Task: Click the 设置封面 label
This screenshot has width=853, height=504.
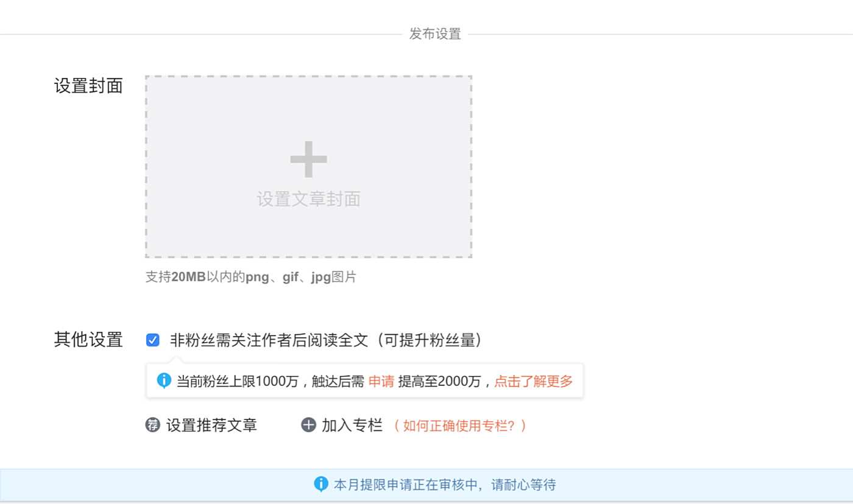Action: click(88, 86)
